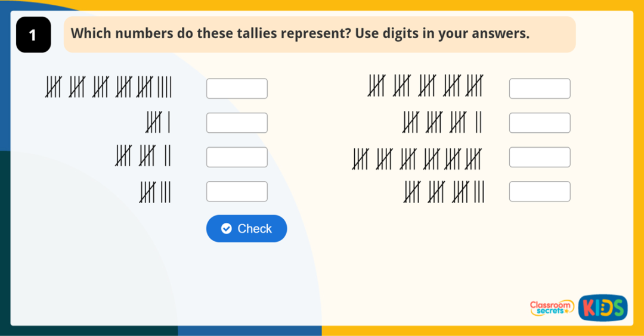Image resolution: width=644 pixels, height=336 pixels.
Task: Click answer box for top-left tally row
Action: (237, 89)
